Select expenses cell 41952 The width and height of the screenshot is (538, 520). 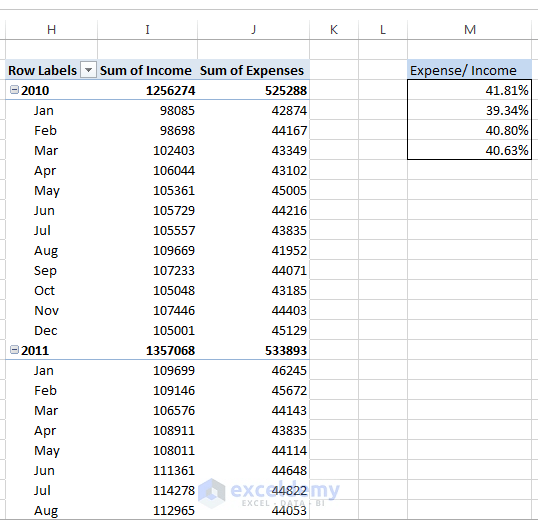pos(254,250)
